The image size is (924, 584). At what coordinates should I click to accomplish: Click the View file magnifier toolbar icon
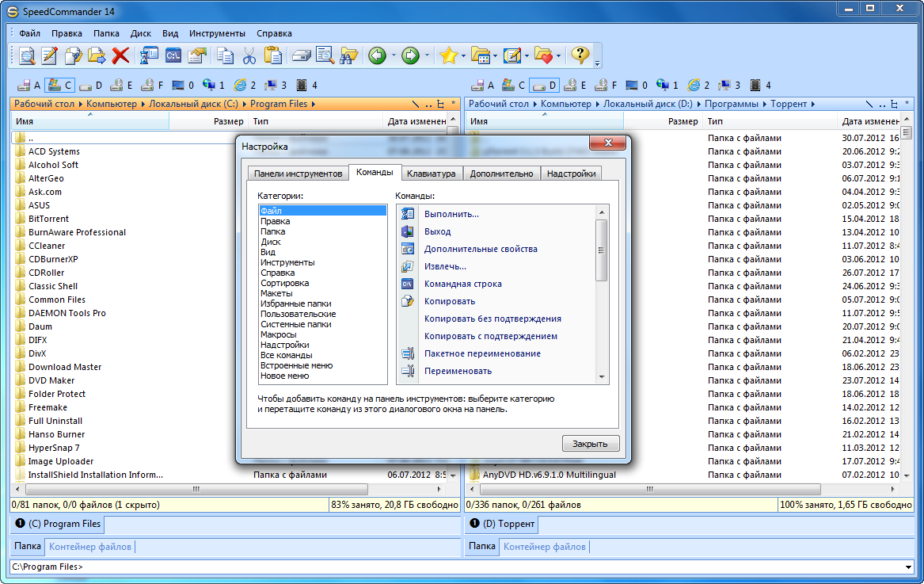[26, 55]
